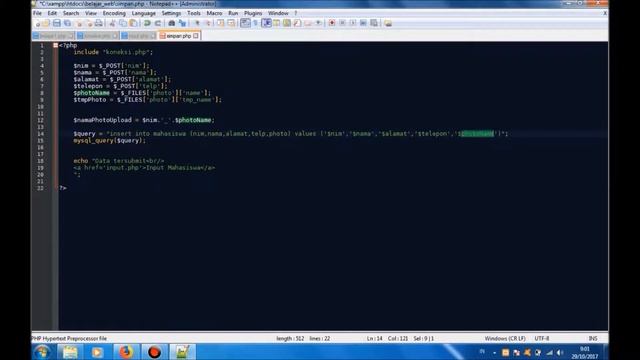Viewport: 640px width, 360px height.
Task: Open the Language menu
Action: [x=144, y=13]
